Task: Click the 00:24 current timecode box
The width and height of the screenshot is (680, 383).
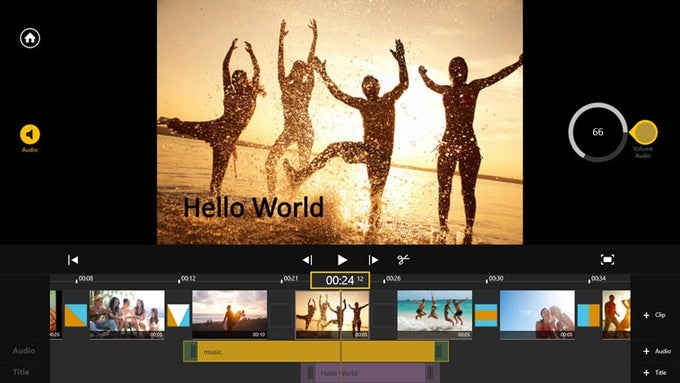Action: coord(340,280)
